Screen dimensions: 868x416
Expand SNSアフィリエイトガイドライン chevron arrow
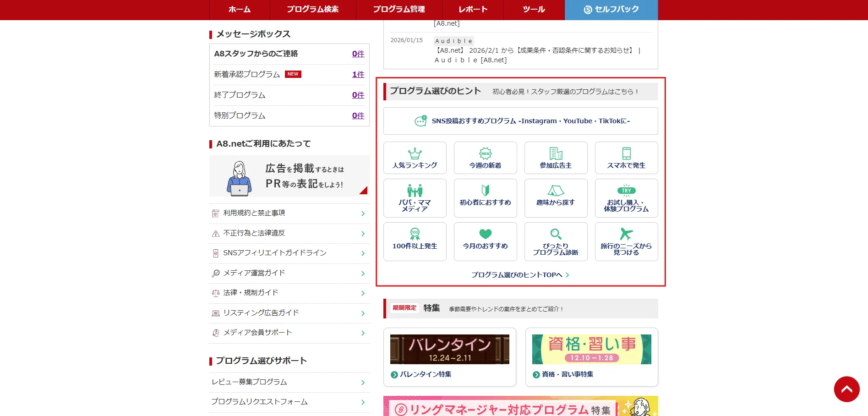[363, 253]
